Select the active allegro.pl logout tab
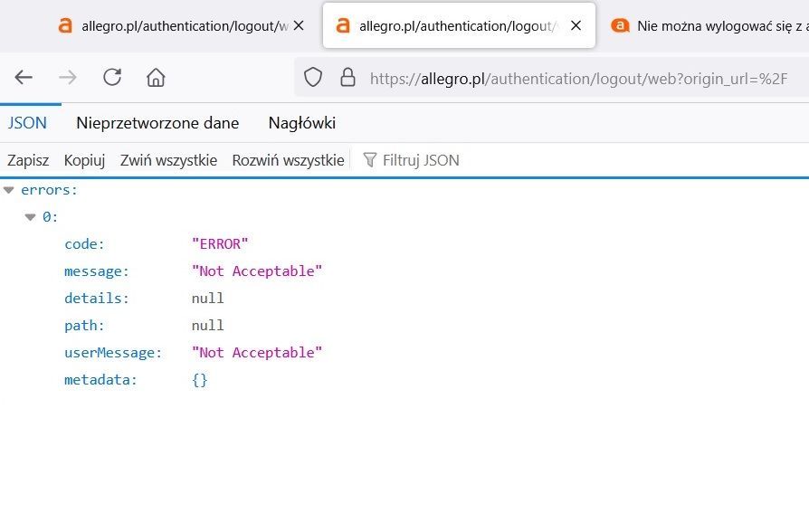This screenshot has width=809, height=532. (459, 26)
